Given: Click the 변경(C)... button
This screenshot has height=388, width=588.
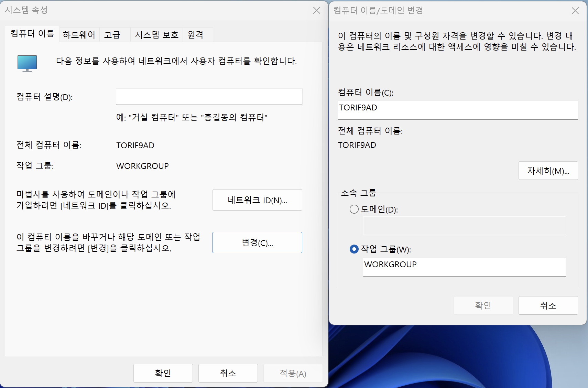Looking at the screenshot, I should [257, 242].
